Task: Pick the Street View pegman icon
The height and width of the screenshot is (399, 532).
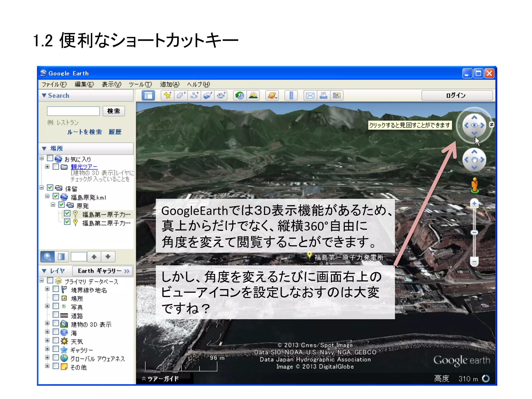Action: pyautogui.click(x=475, y=185)
